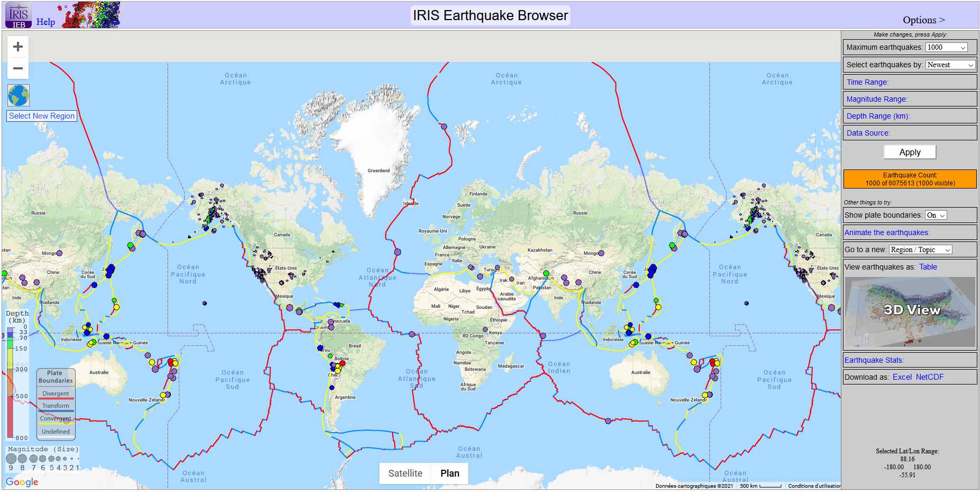Switch map to Satellite view
The height and width of the screenshot is (492, 980).
tap(405, 473)
